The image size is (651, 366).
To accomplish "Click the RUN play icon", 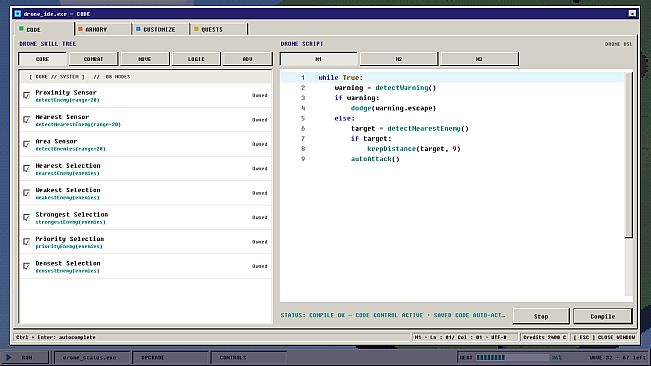I will tap(9, 357).
